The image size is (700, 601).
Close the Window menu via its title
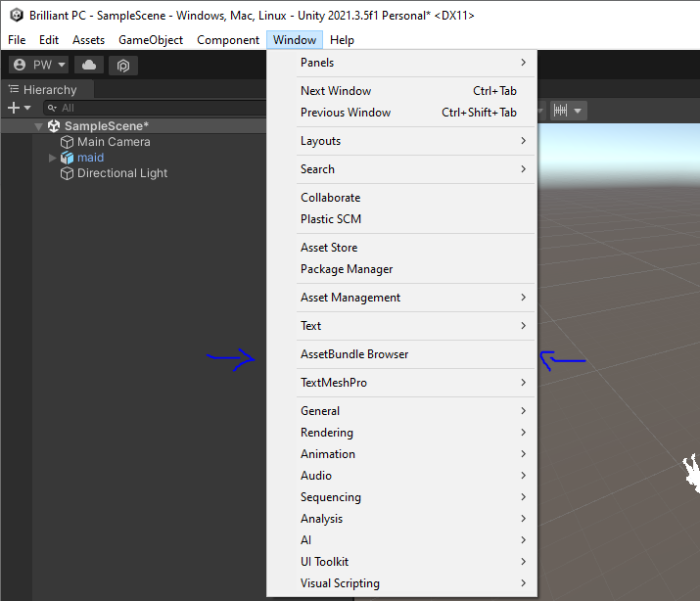click(295, 40)
